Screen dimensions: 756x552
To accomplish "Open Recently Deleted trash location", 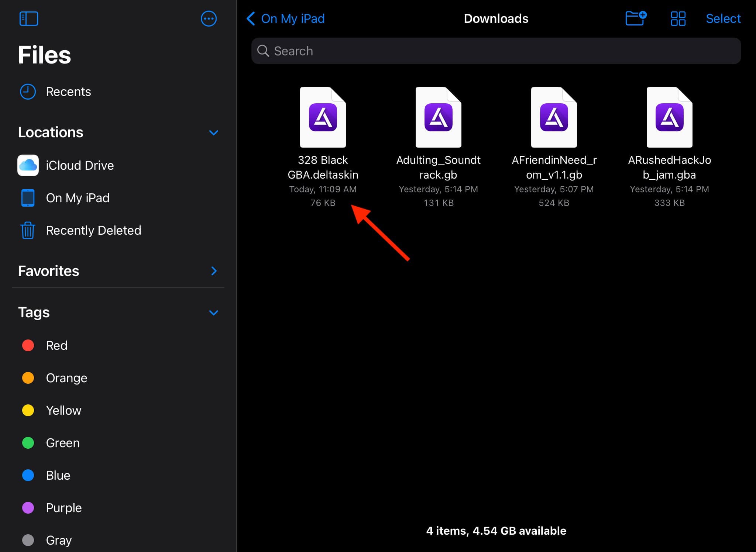I will point(93,230).
